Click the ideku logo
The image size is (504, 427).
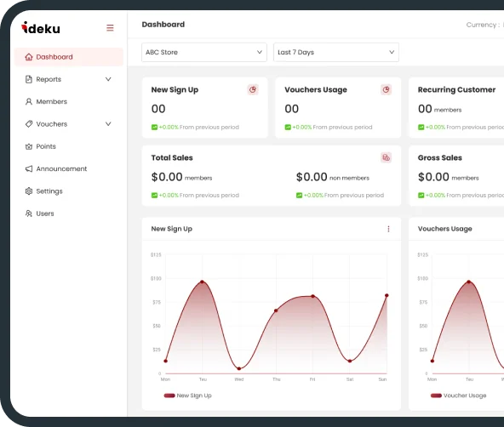pos(41,28)
